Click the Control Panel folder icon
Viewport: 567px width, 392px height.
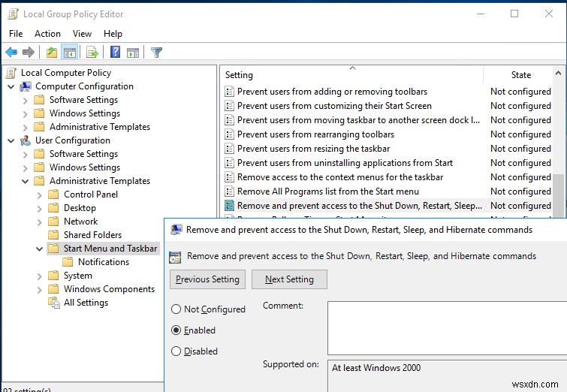53,194
